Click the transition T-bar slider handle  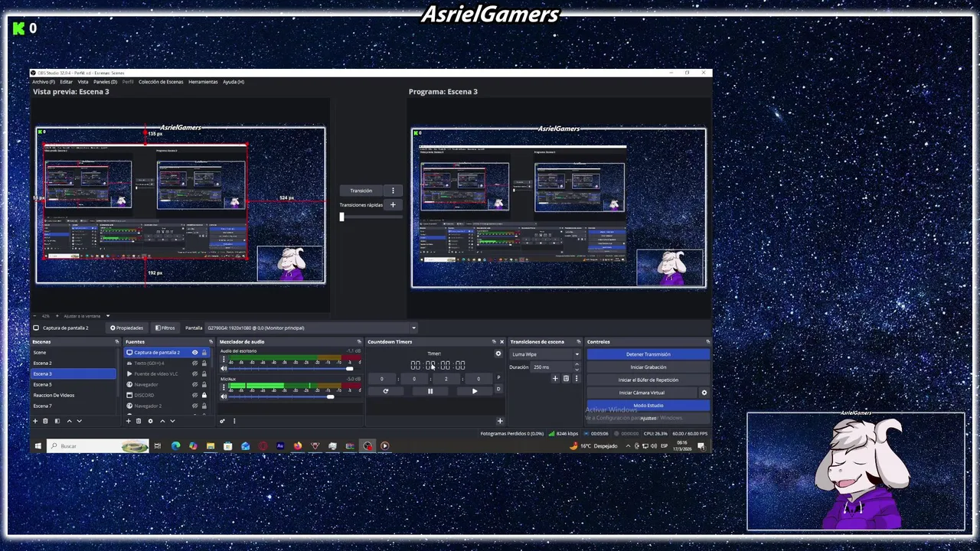point(341,217)
